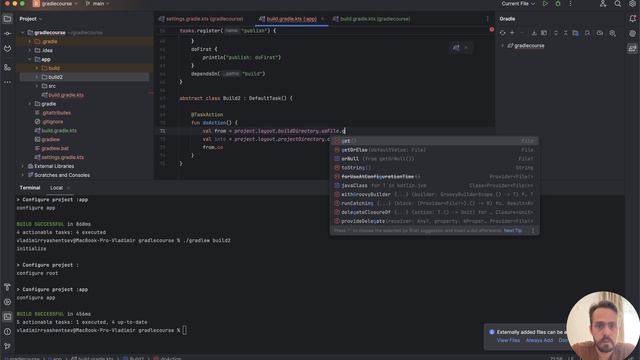Open the Structure tool window icon

tap(7, 67)
